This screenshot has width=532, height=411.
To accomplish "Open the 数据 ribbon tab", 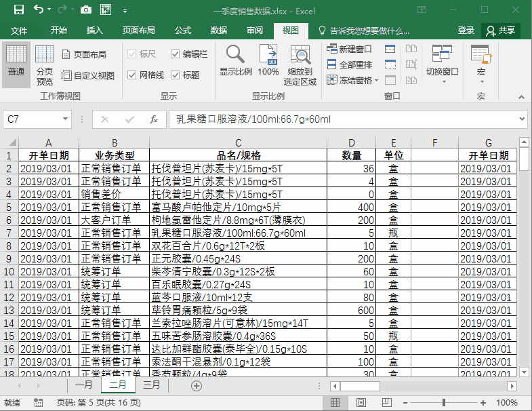I will click(218, 31).
